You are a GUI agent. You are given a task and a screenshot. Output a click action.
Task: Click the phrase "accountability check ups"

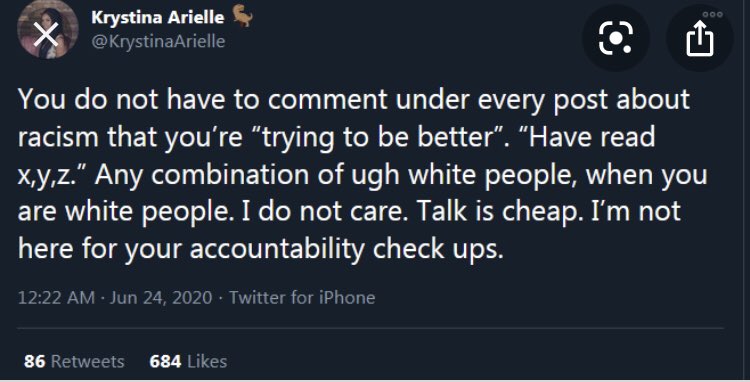coord(346,250)
